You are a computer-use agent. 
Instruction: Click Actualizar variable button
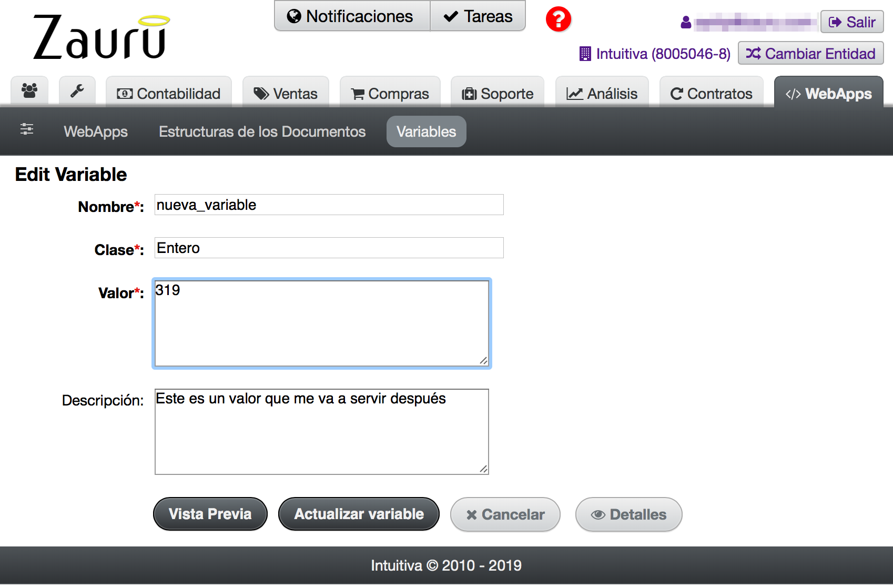point(359,514)
